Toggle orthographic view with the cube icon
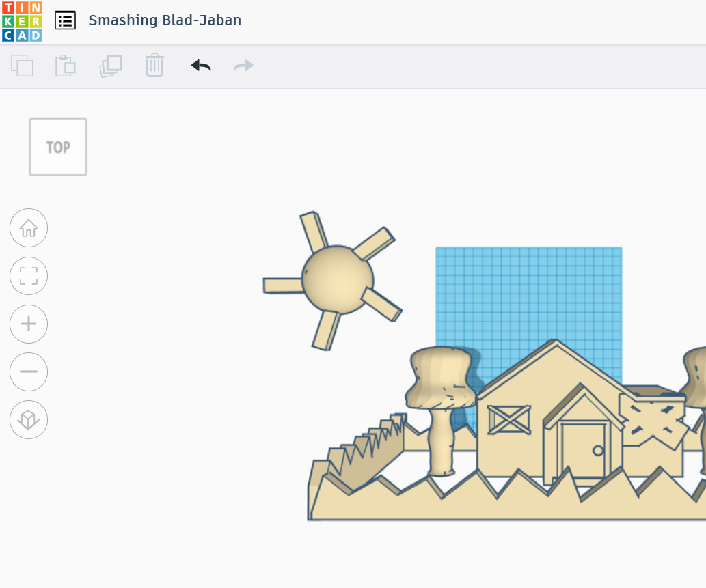706x588 pixels. pos(28,420)
